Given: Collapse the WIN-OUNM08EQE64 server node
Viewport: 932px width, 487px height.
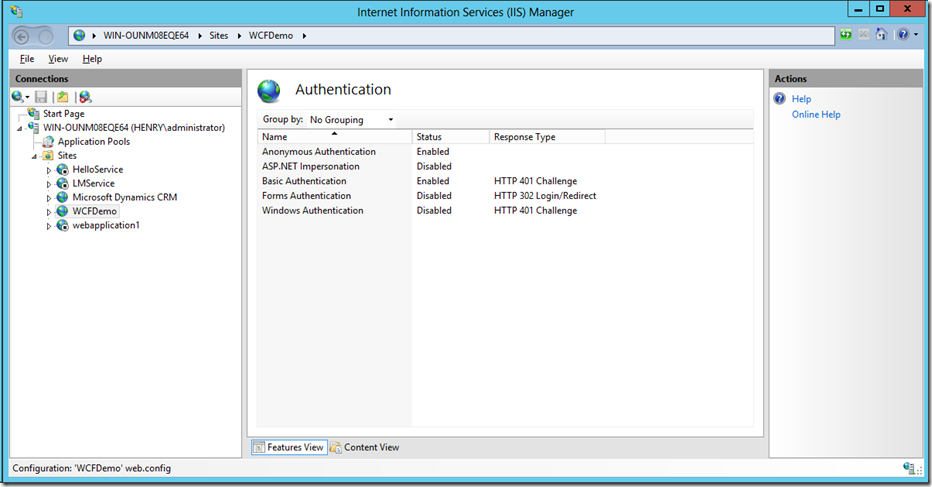Looking at the screenshot, I should point(20,128).
